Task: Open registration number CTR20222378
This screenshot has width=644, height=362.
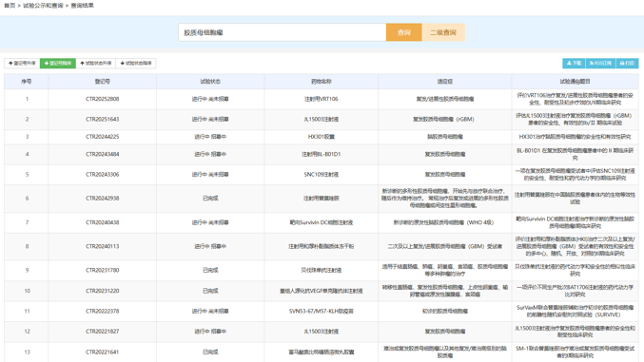Action: [x=103, y=311]
